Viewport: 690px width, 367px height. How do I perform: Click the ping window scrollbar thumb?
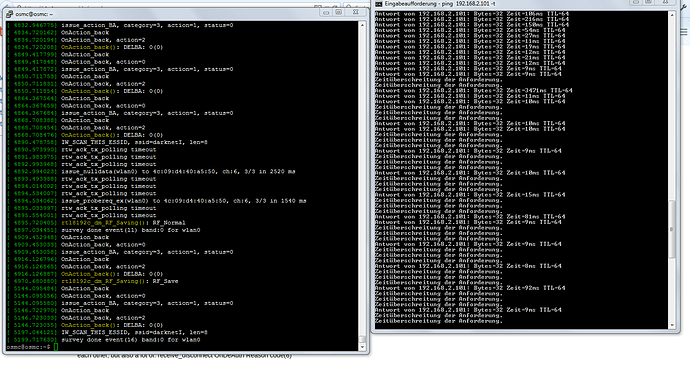click(x=672, y=229)
